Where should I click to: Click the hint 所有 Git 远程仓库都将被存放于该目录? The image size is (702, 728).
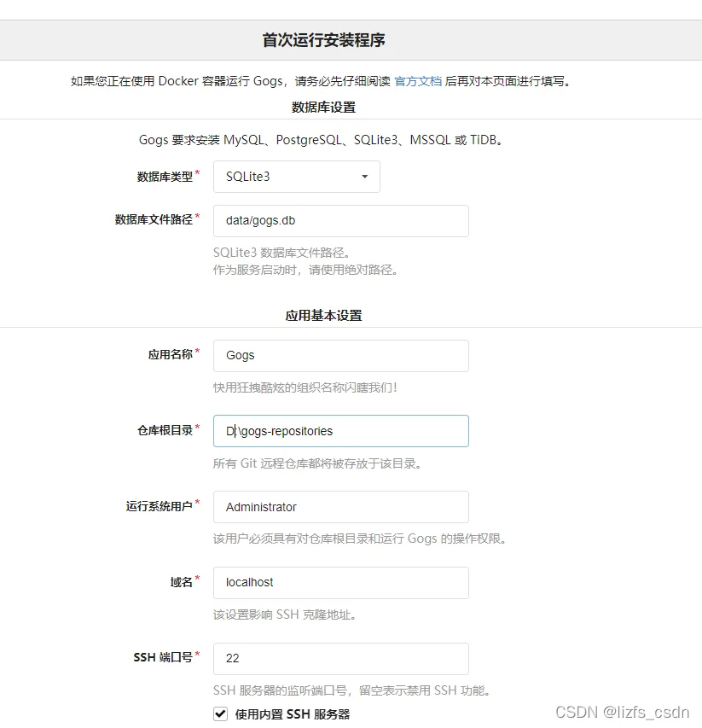[317, 463]
